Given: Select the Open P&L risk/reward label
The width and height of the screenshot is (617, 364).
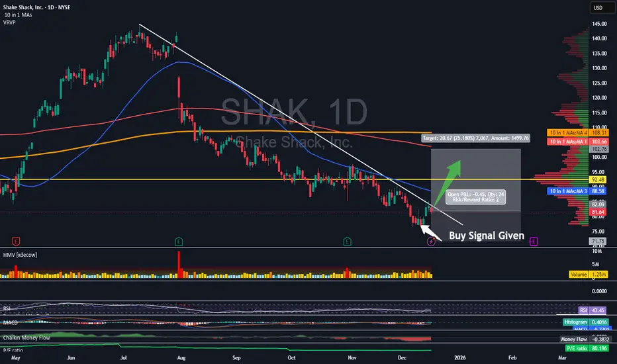Looking at the screenshot, I should pos(476,197).
